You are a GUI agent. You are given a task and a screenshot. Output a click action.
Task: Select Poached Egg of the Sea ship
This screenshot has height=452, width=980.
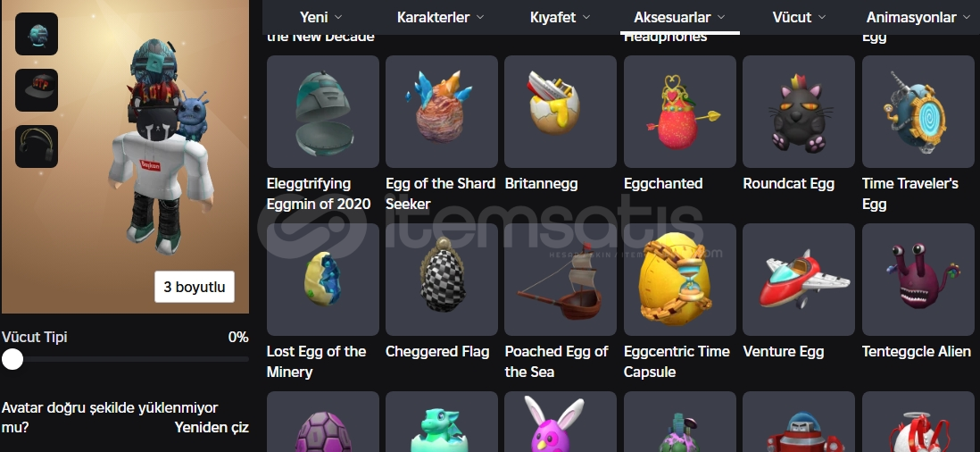[561, 280]
